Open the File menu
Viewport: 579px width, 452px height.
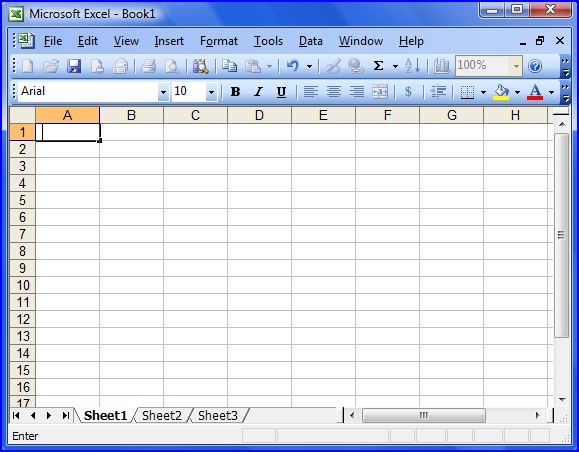53,41
